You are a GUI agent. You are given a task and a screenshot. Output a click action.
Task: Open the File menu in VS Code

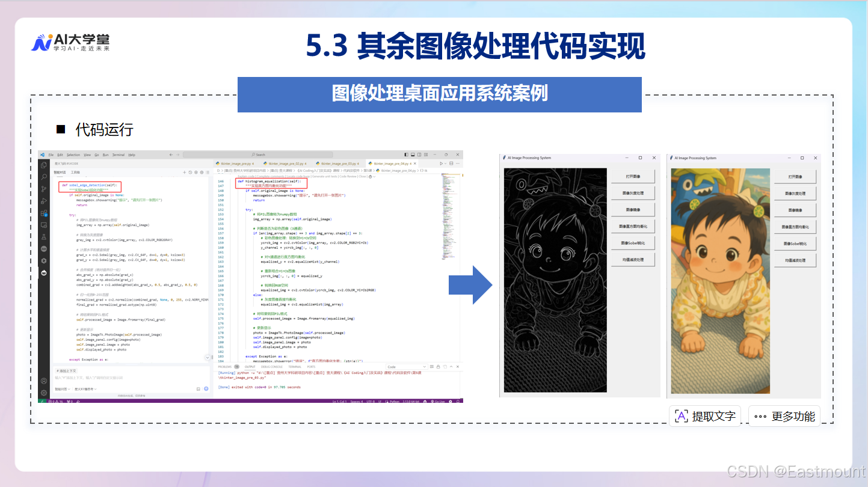click(51, 155)
